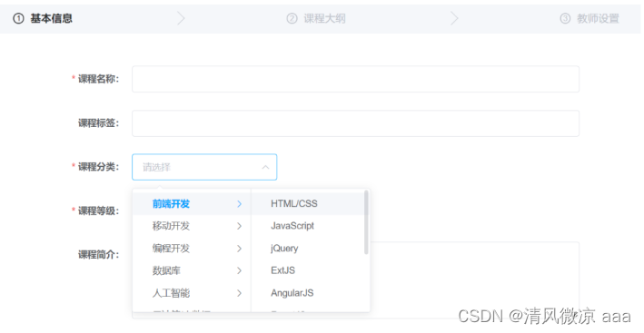Expand 移动开发 chevron arrow
The image size is (644, 333).
point(239,226)
